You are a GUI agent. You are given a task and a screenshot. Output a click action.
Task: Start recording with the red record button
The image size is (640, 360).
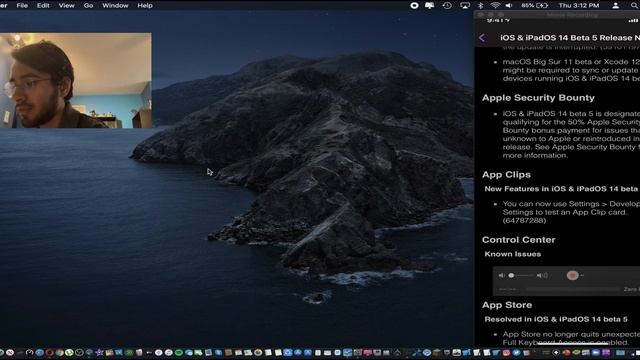572,276
